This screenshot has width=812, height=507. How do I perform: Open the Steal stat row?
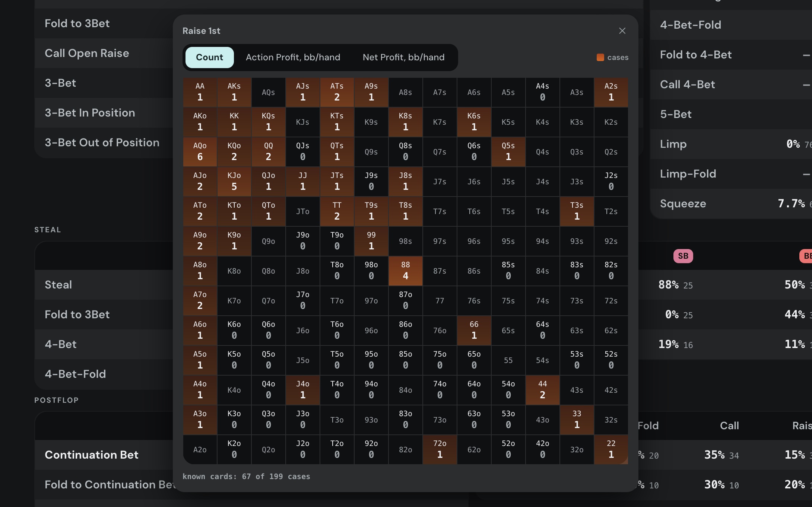click(104, 285)
